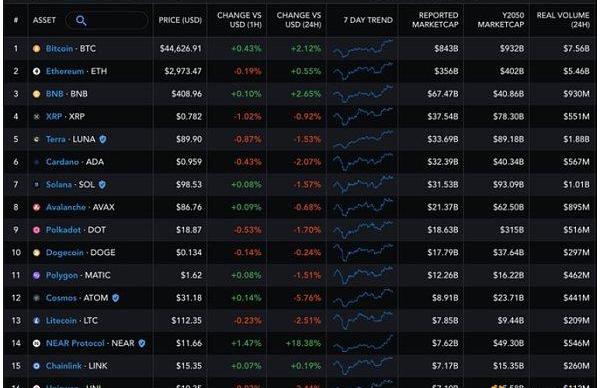Image resolution: width=600 pixels, height=388 pixels.
Task: Click the Bitcoin coin logo icon
Action: [x=36, y=49]
